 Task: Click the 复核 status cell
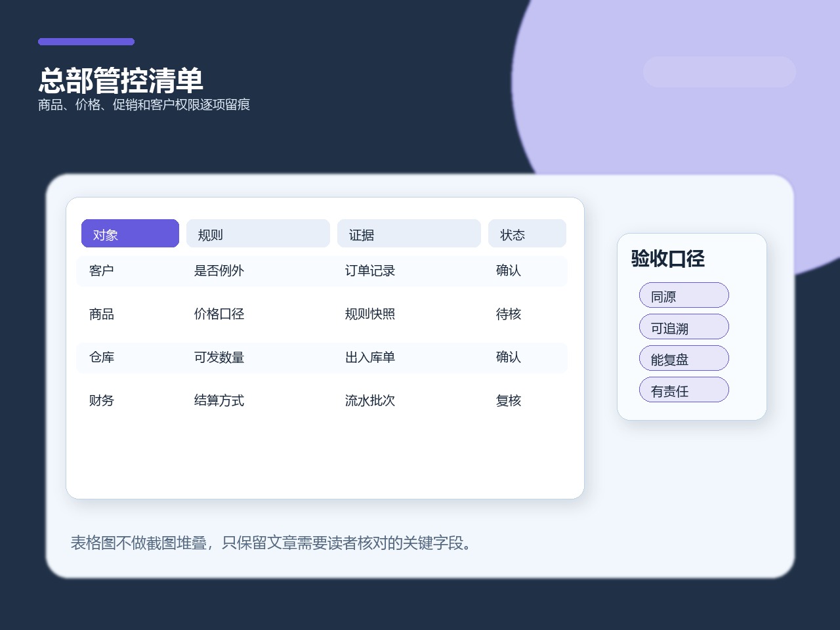click(509, 400)
